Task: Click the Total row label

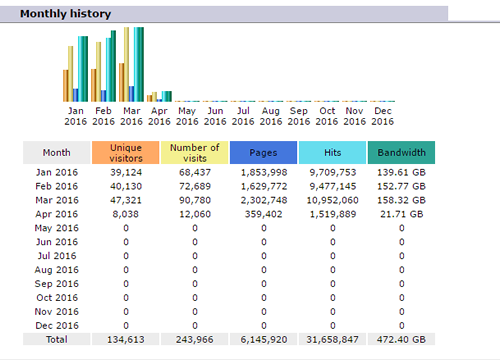Action: pos(57,339)
